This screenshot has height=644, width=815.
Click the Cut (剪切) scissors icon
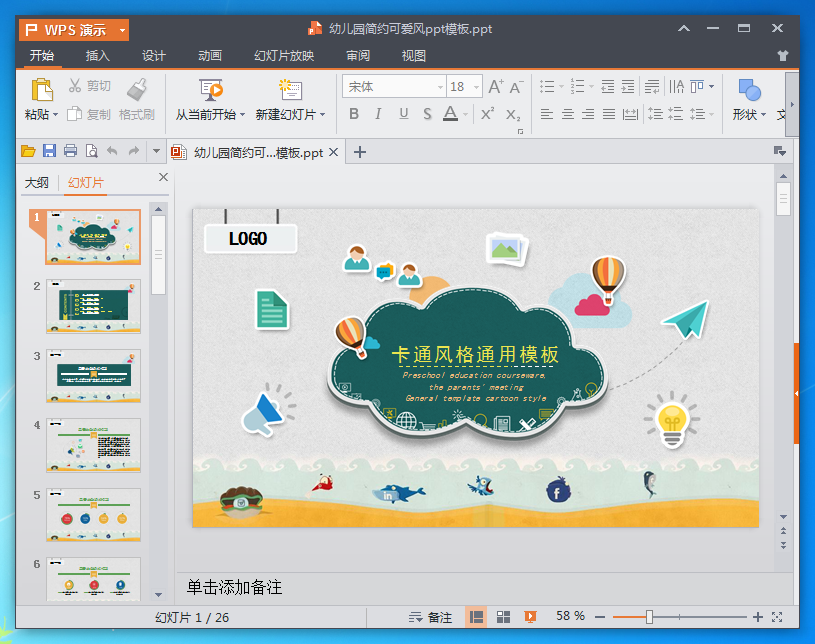coord(75,86)
